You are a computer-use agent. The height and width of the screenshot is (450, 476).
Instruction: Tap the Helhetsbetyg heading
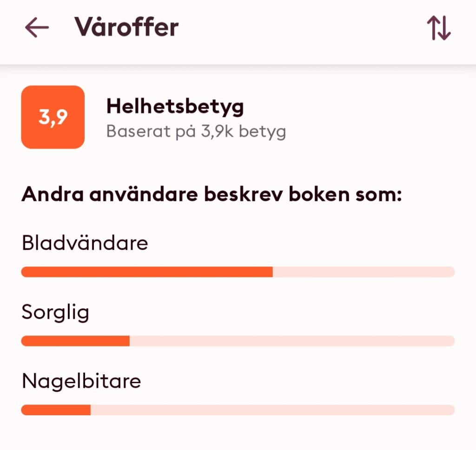(175, 107)
